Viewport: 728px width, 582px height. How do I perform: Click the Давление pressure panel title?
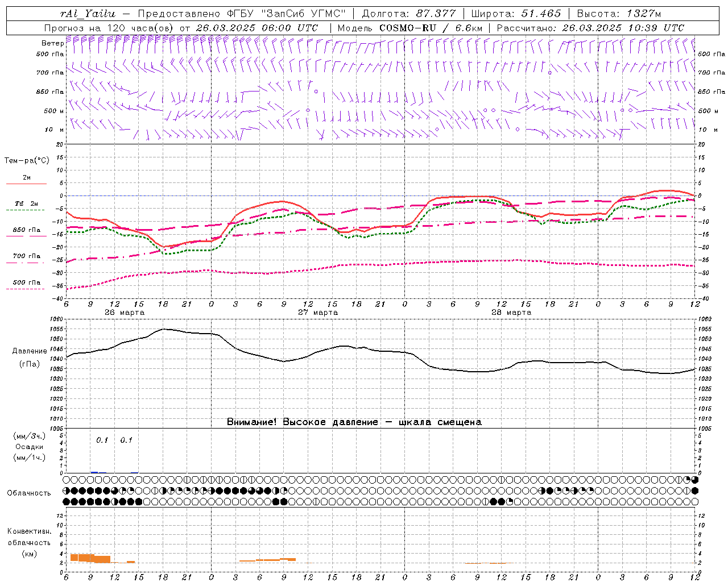coord(30,351)
